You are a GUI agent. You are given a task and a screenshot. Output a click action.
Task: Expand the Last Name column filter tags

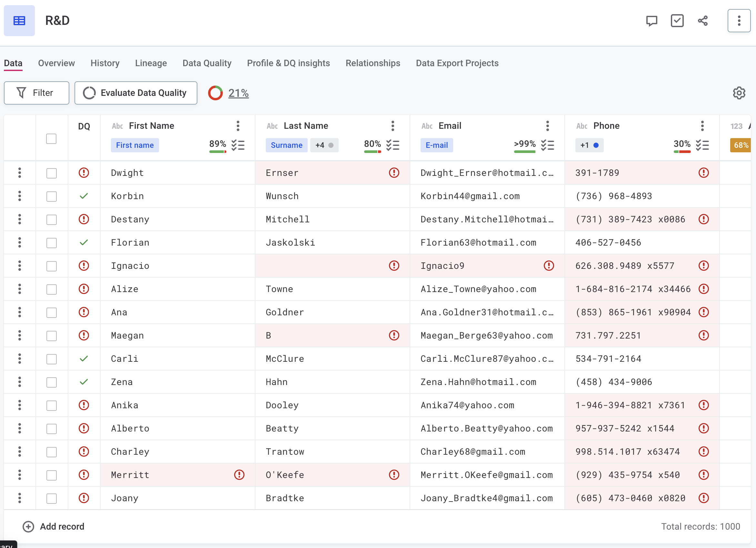pyautogui.click(x=321, y=145)
